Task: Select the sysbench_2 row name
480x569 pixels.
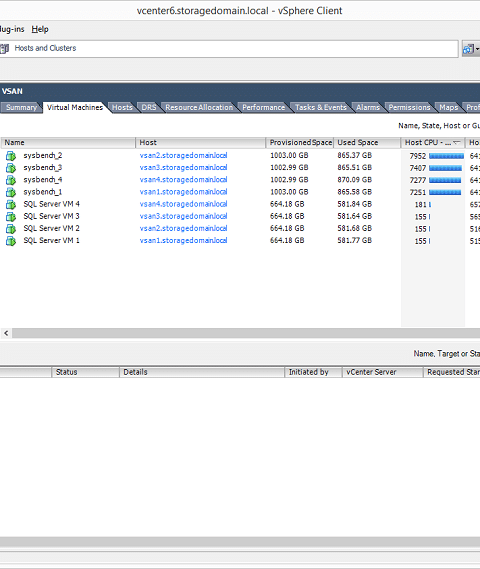Action: 43,156
